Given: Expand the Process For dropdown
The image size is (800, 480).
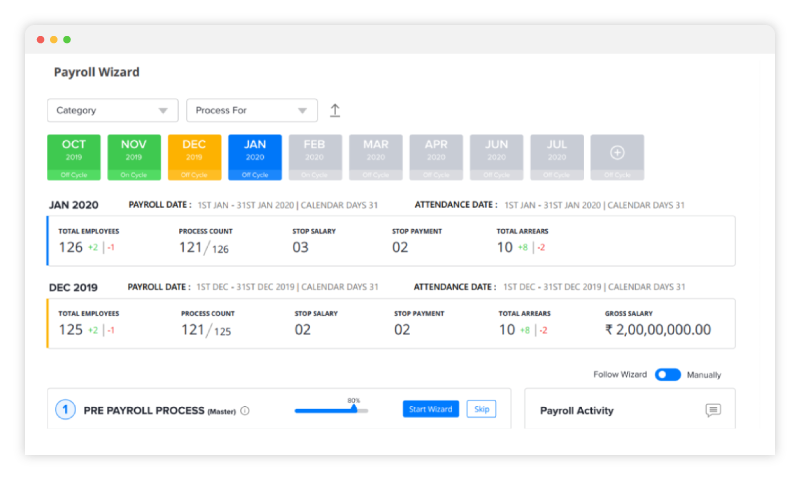Looking at the screenshot, I should pos(251,110).
